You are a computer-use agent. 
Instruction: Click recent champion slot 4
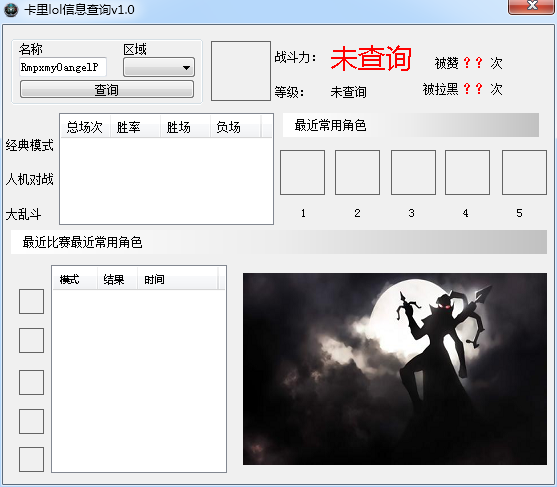[x=467, y=172]
